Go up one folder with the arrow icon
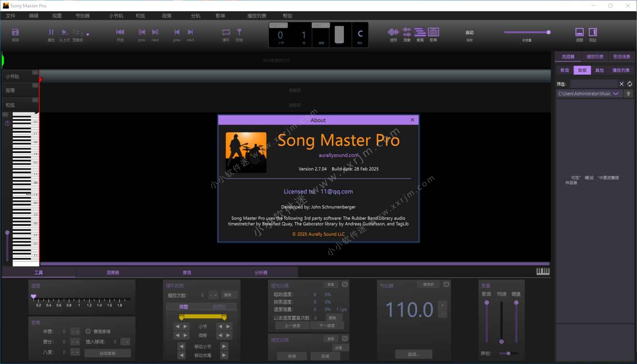The height and width of the screenshot is (364, 637). [629, 94]
